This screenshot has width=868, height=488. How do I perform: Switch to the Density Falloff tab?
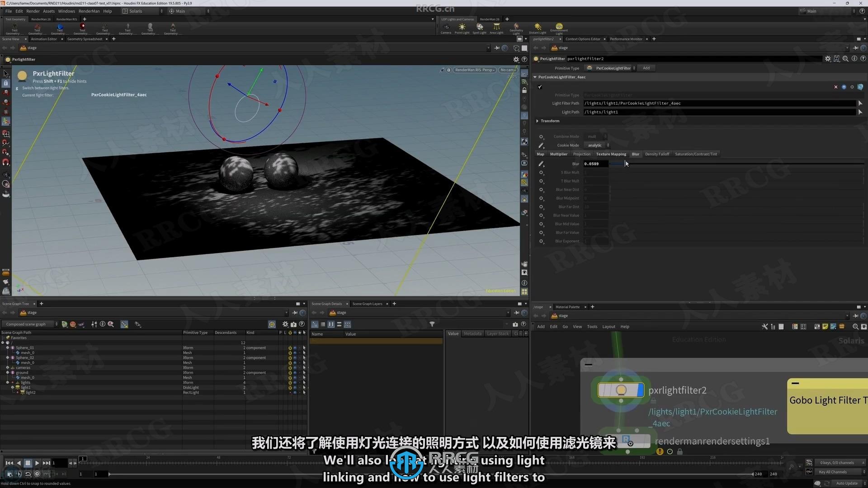click(x=657, y=154)
